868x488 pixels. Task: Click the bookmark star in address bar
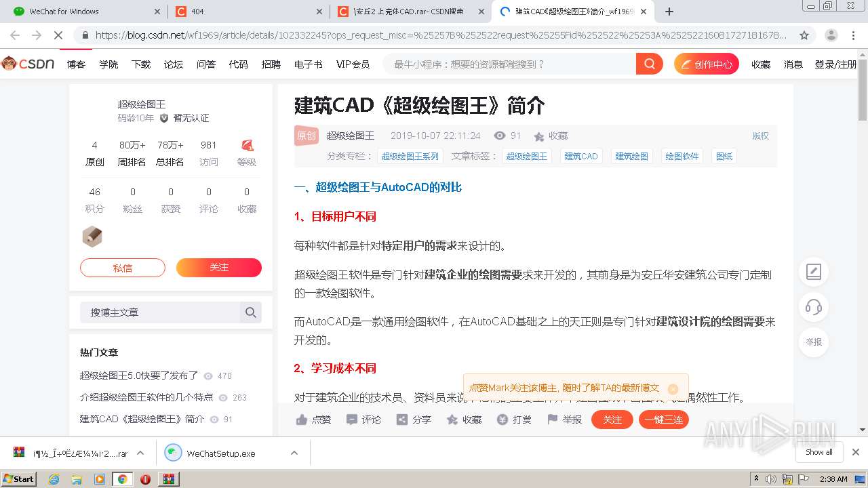point(804,35)
